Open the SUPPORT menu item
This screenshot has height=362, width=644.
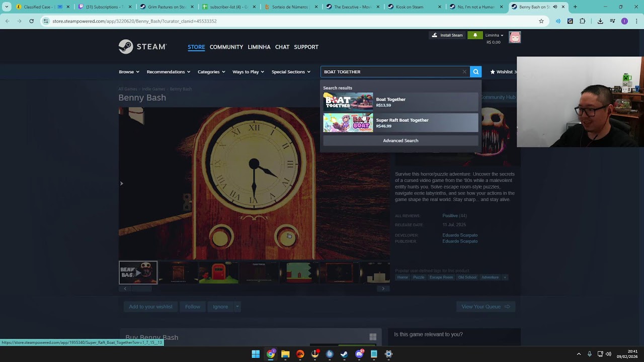coord(306,47)
